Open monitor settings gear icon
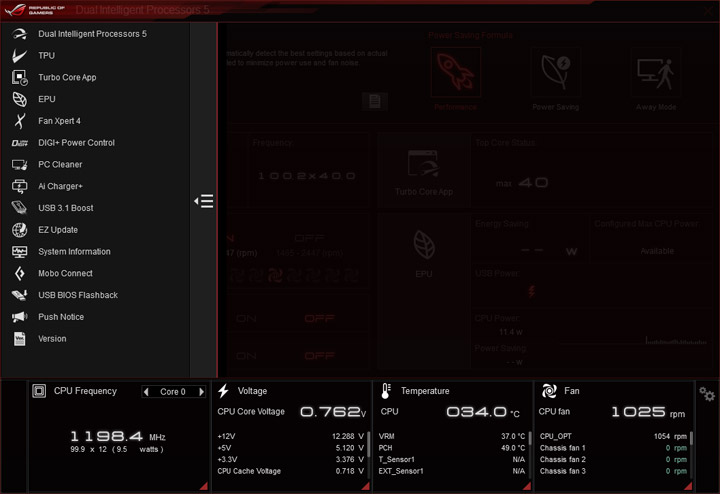This screenshot has width=720, height=494. point(707,394)
